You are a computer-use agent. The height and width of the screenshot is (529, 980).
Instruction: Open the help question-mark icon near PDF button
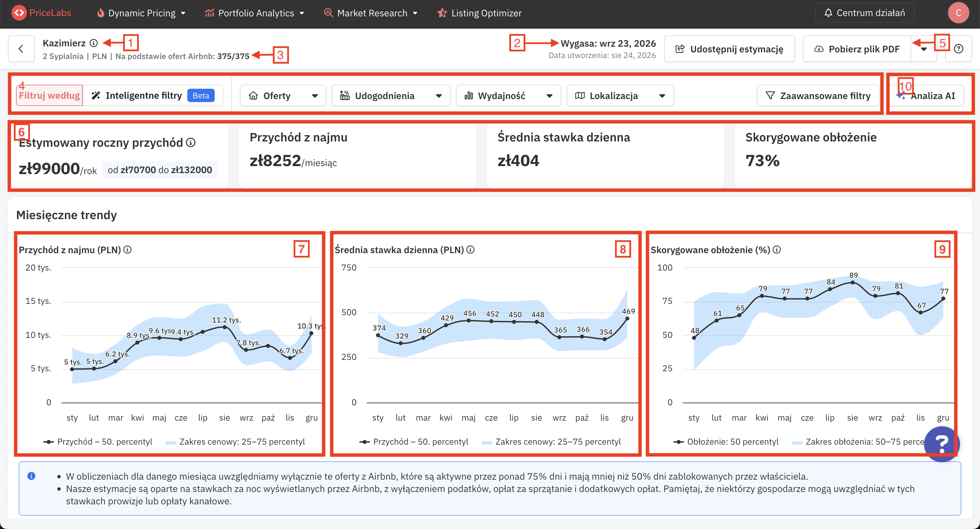tap(958, 49)
